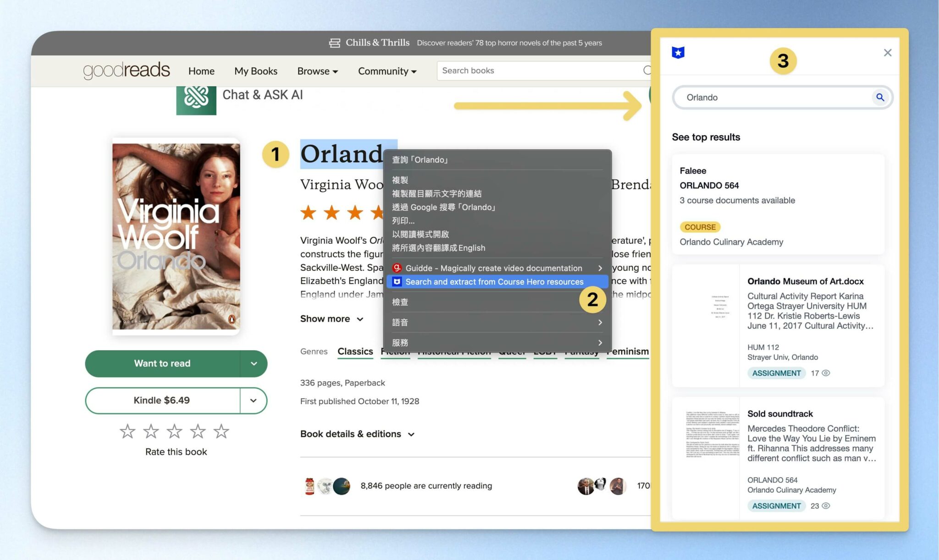The image size is (939, 560).
Task: Open the Classics genre link
Action: (355, 351)
